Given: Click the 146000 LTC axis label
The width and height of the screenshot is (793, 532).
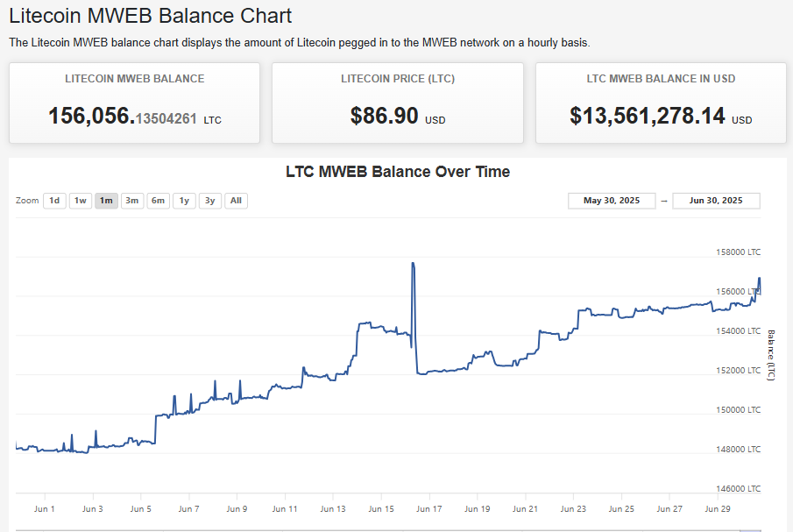Looking at the screenshot, I should 738,489.
